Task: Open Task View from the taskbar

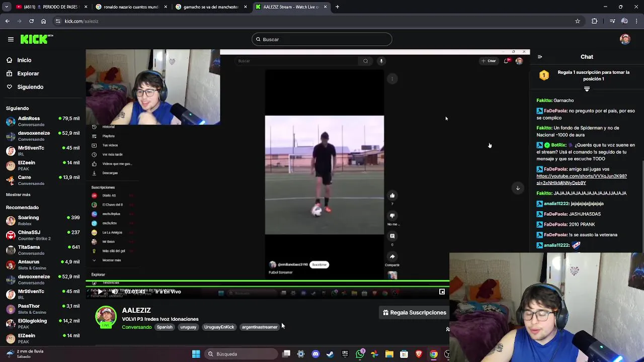Action: (x=286, y=354)
